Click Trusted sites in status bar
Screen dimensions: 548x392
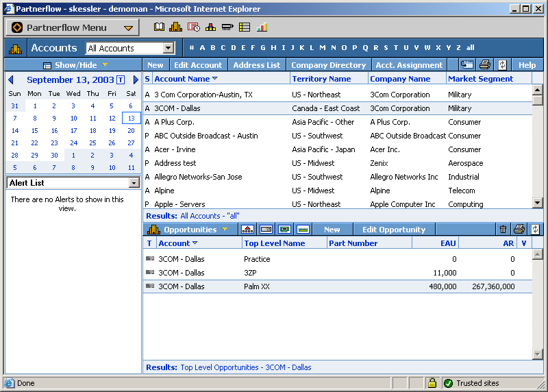point(477,383)
